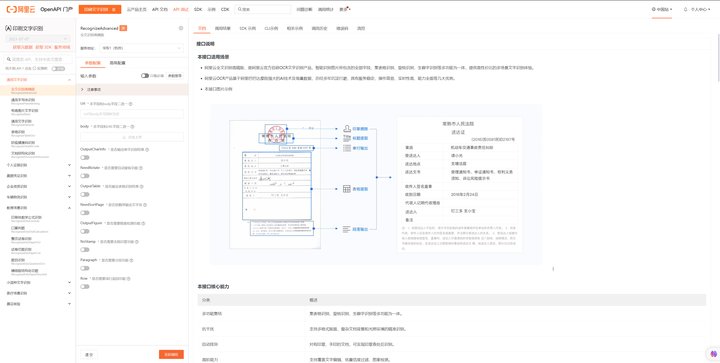Open the 中国站 region dropdown

coord(662,9)
